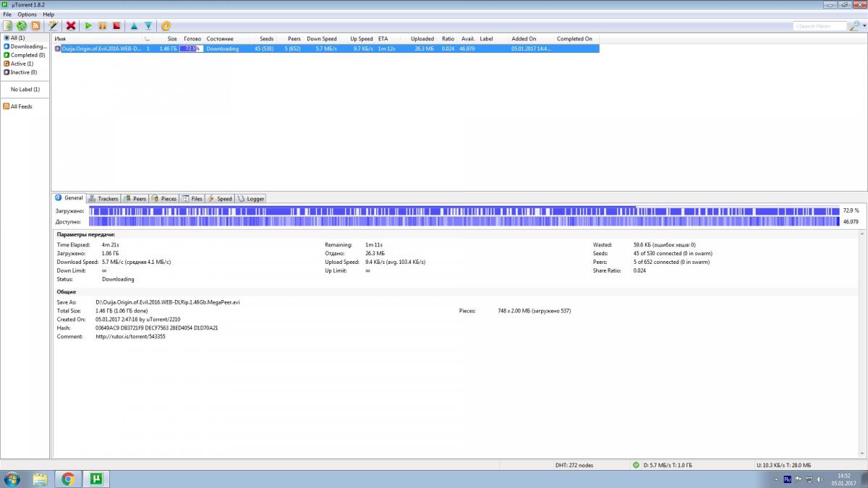The height and width of the screenshot is (488, 868).
Task: Sort by Ratio column header
Action: pos(448,39)
